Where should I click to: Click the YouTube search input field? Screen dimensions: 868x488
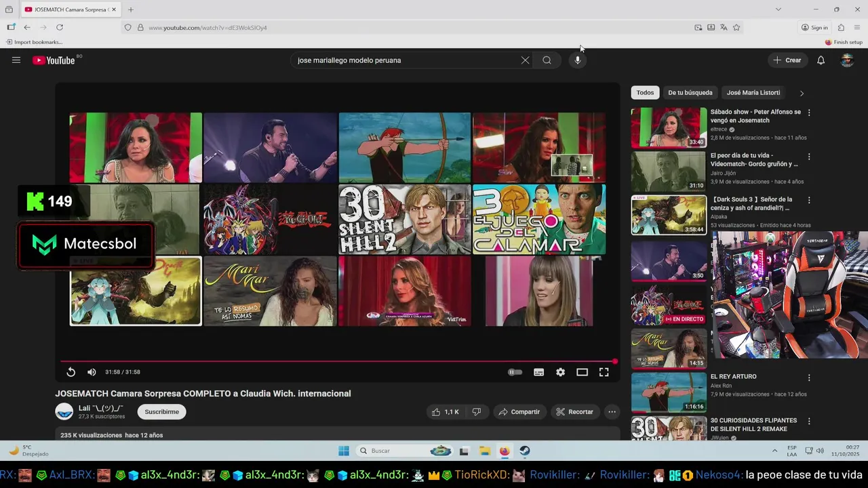(406, 60)
